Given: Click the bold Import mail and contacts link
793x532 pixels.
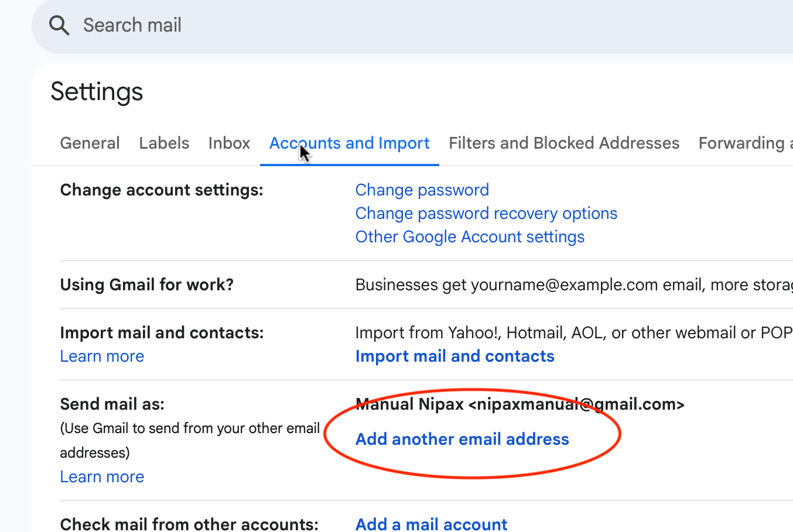Looking at the screenshot, I should 454,356.
